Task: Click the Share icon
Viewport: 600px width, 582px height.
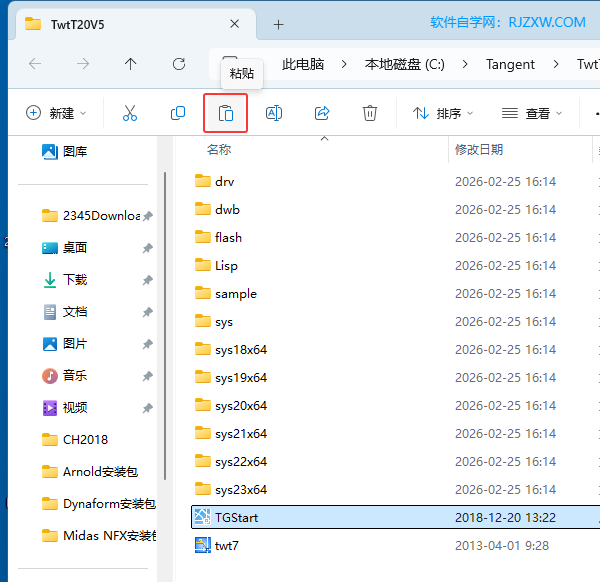Action: coord(322,113)
